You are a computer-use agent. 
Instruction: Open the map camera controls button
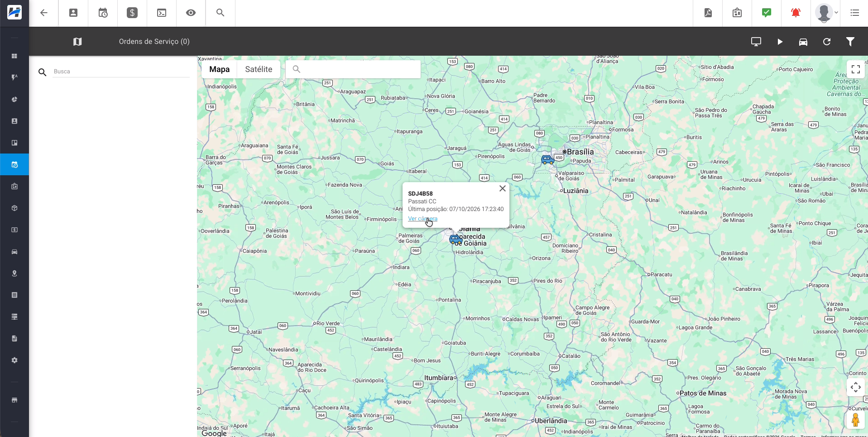pyautogui.click(x=856, y=387)
